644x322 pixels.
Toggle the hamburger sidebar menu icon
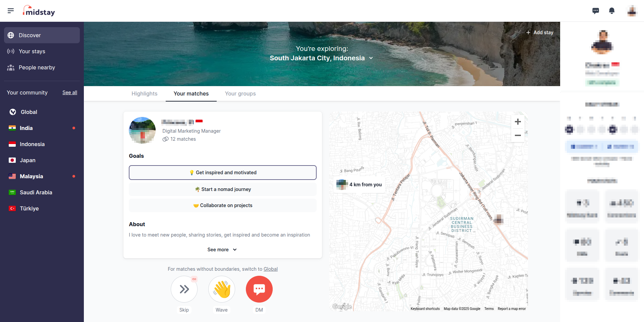pos(11,11)
